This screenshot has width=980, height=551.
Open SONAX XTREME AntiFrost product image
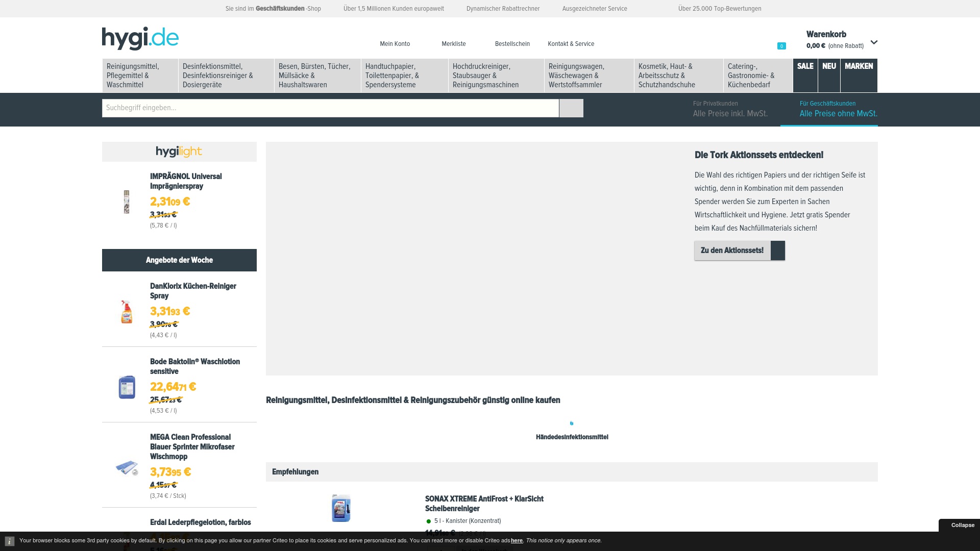pyautogui.click(x=341, y=508)
